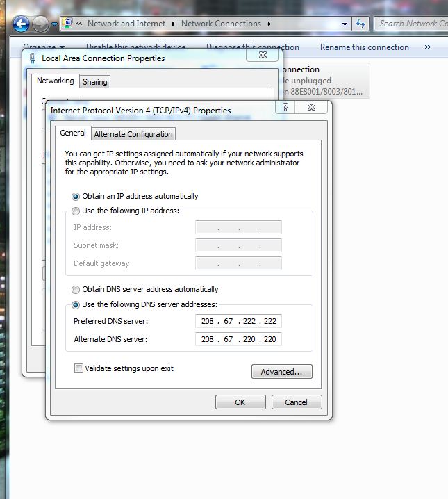The height and width of the screenshot is (499, 448).
Task: Select the General tab
Action: [x=73, y=133]
